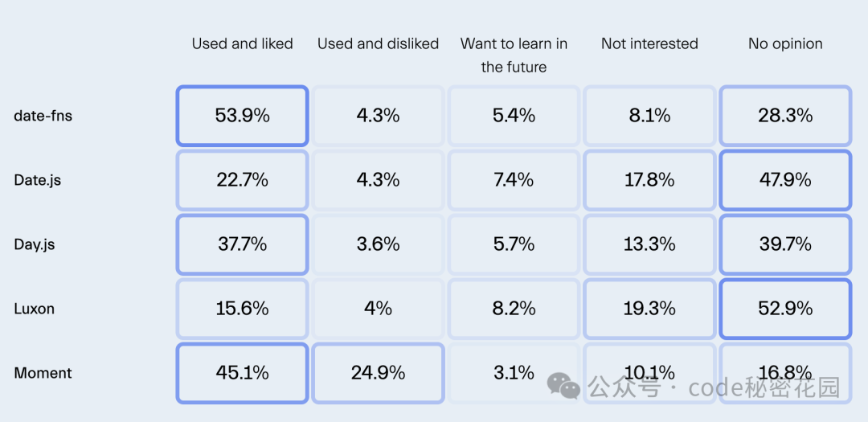Select date-fns Used and liked 53.9% cell
This screenshot has height=422, width=868.
[x=243, y=116]
